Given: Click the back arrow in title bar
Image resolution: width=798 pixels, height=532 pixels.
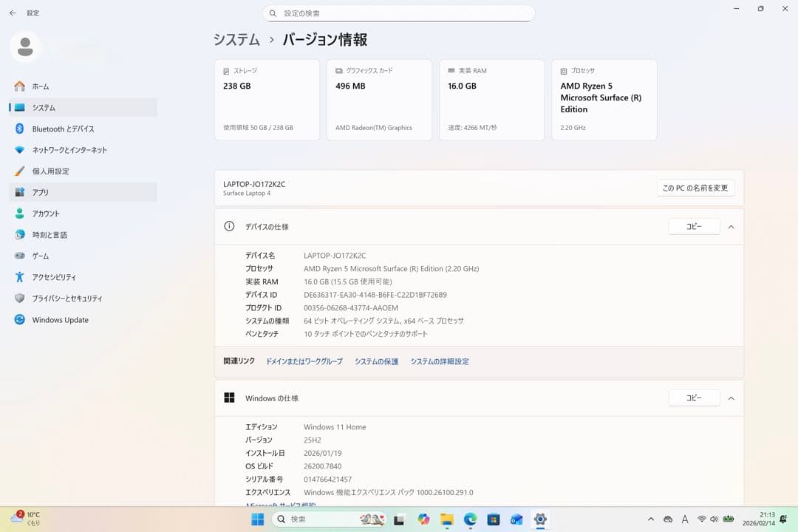Looking at the screenshot, I should click(x=13, y=13).
